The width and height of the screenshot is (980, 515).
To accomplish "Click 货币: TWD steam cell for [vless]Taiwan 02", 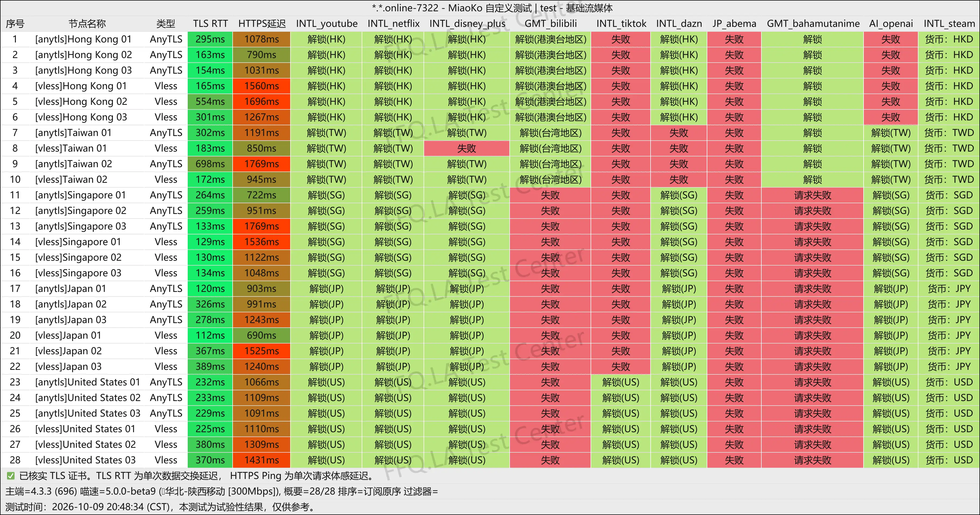I will click(949, 180).
